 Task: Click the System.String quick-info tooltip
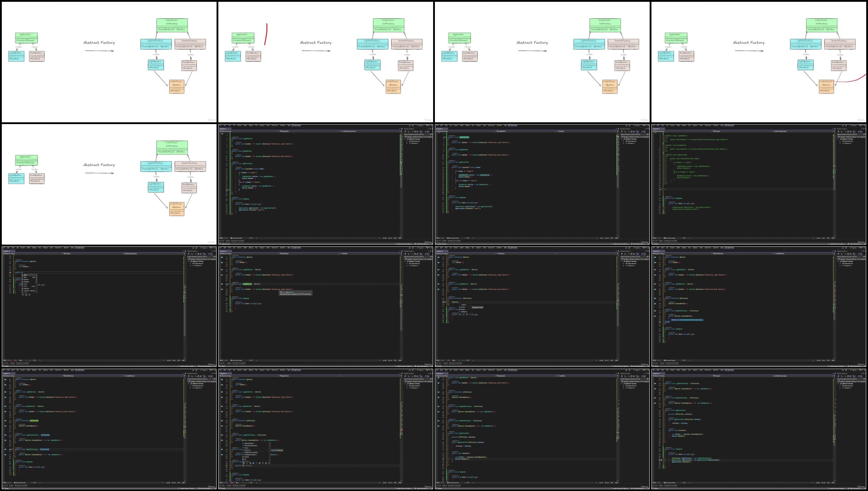click(x=296, y=293)
